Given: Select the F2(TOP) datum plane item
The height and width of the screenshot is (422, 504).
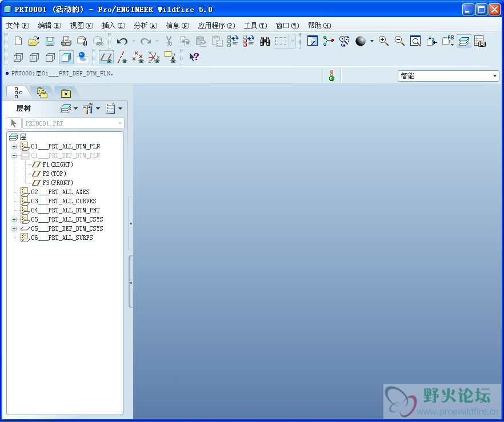Looking at the screenshot, I should click(x=49, y=174).
